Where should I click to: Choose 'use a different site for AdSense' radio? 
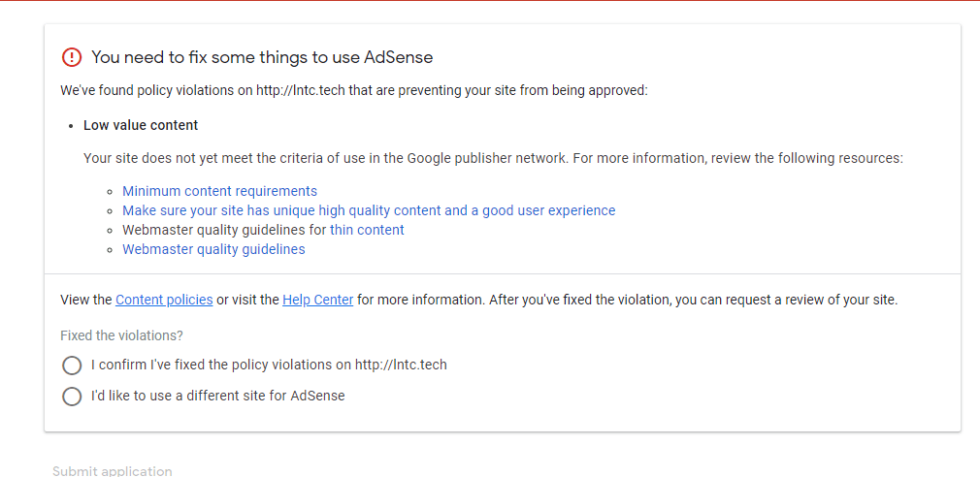pyautogui.click(x=72, y=396)
